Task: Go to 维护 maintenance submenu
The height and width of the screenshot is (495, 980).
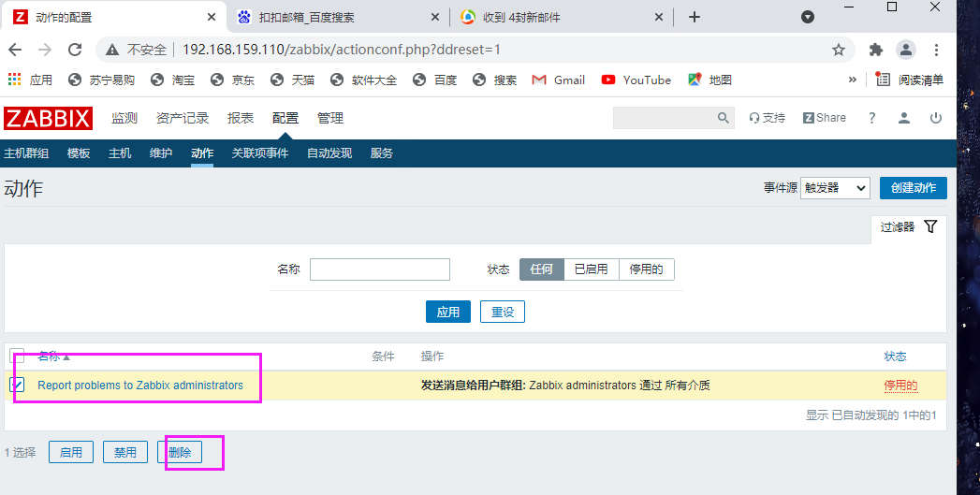Action: (x=161, y=153)
